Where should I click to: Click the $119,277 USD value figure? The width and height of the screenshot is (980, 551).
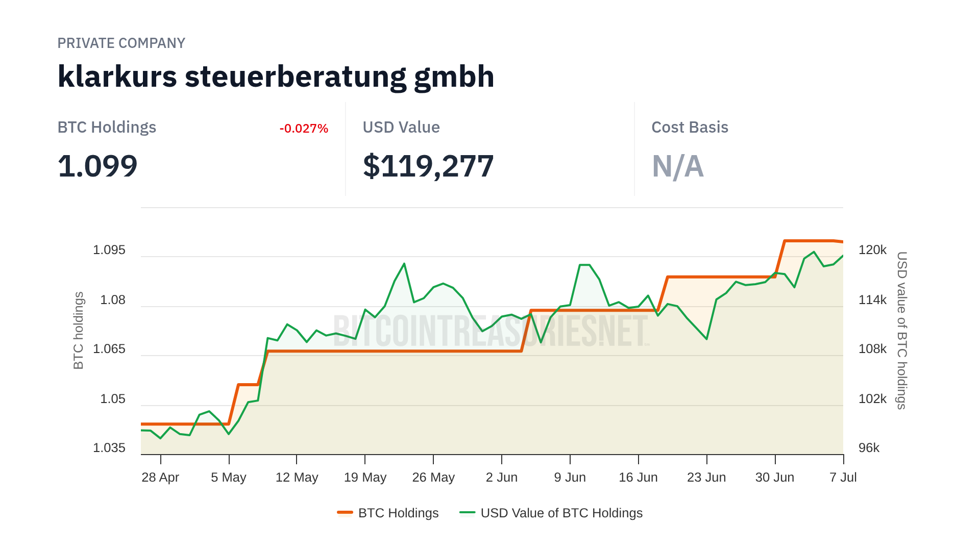[428, 166]
